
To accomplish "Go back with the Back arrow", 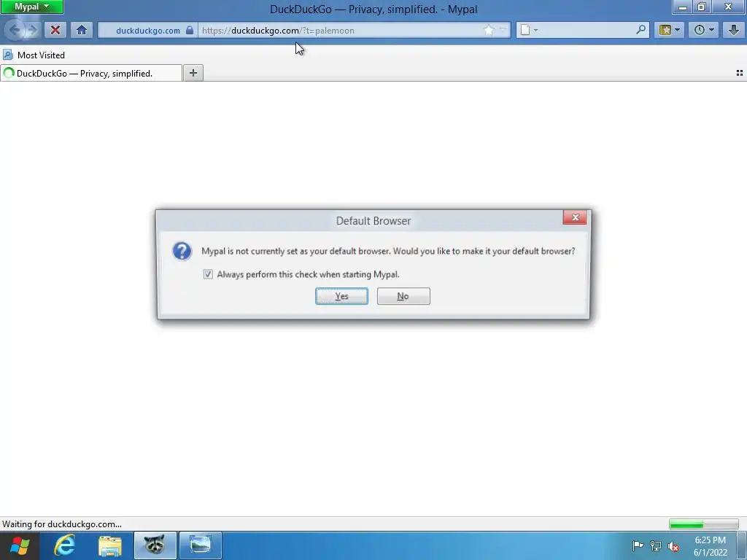I will (15, 30).
